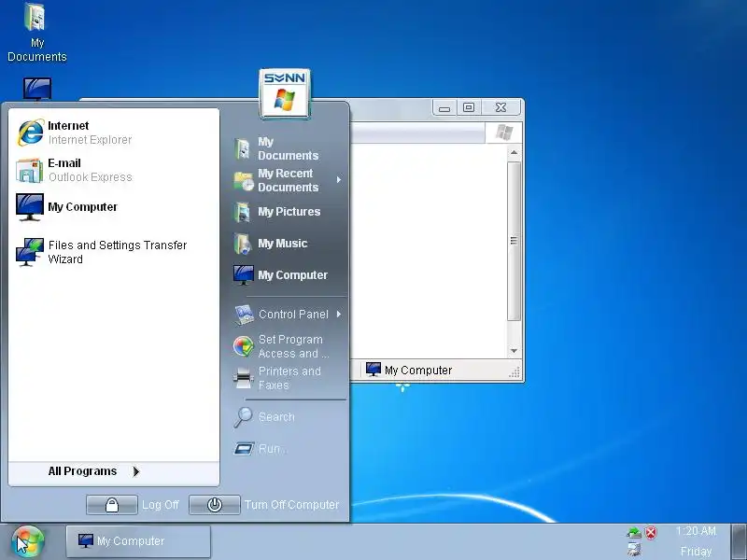
Task: Click the Windows flag logo in explorer window
Action: [504, 133]
